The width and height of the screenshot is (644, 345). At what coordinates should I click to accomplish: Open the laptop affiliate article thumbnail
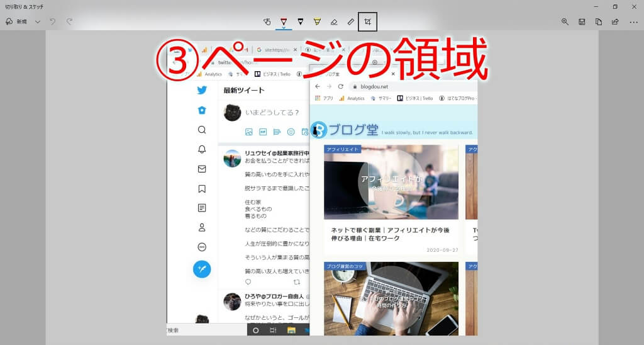coord(391,182)
